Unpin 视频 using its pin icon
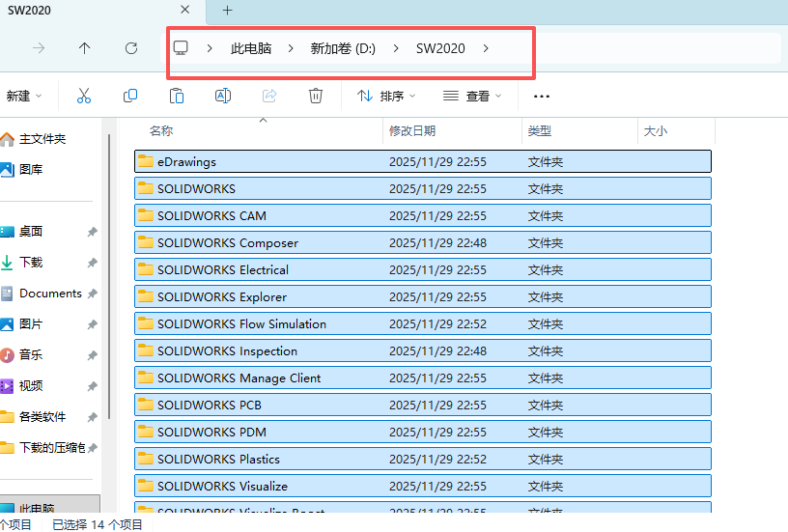 [x=92, y=386]
